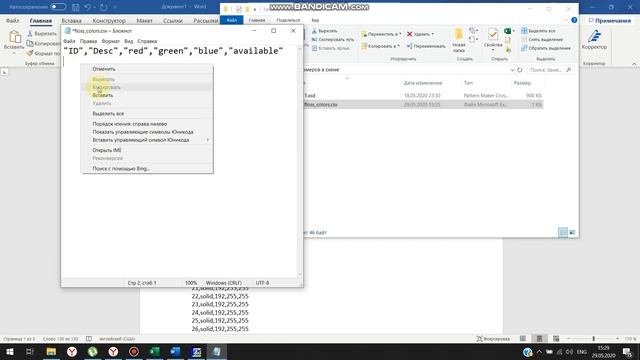Switch to Word's Конструктор tab

109,20
